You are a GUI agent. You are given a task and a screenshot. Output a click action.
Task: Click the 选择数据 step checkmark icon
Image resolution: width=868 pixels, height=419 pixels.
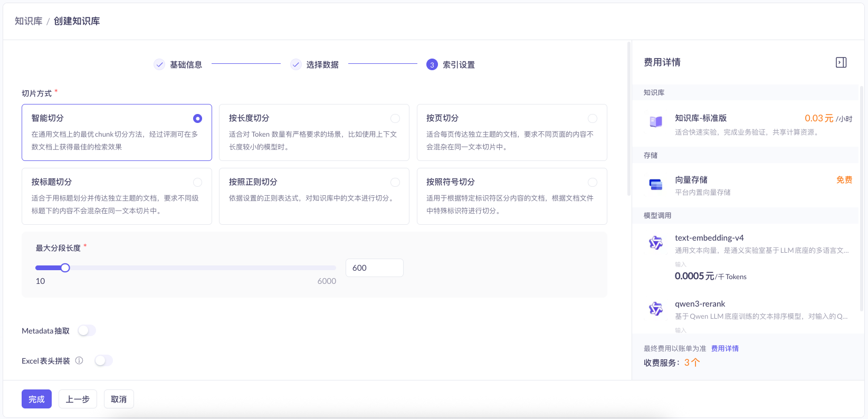coord(296,64)
